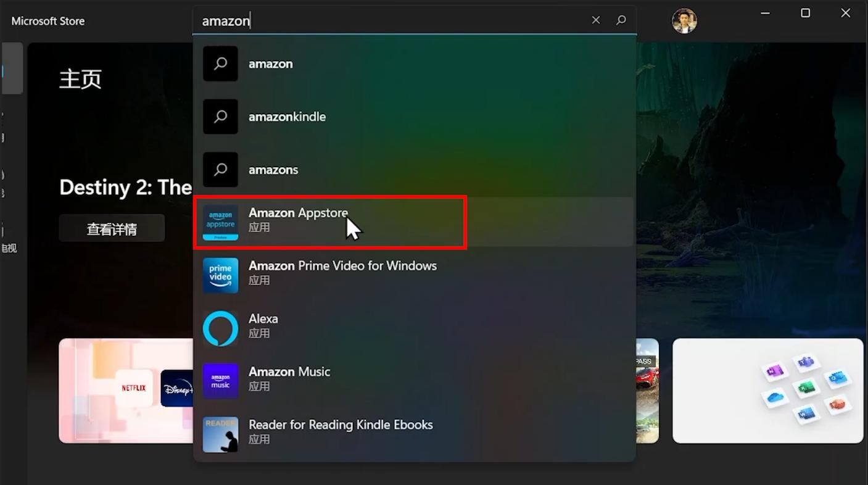This screenshot has width=868, height=485.
Task: Select the plain "amazon" search suggestion
Action: point(270,64)
